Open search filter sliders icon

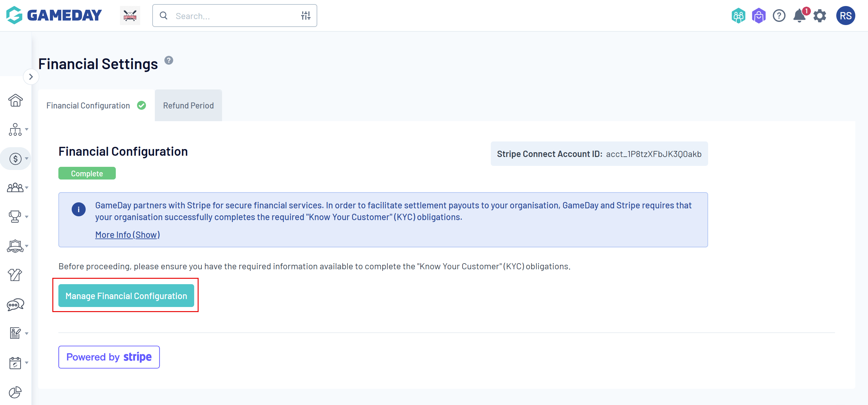coord(306,16)
